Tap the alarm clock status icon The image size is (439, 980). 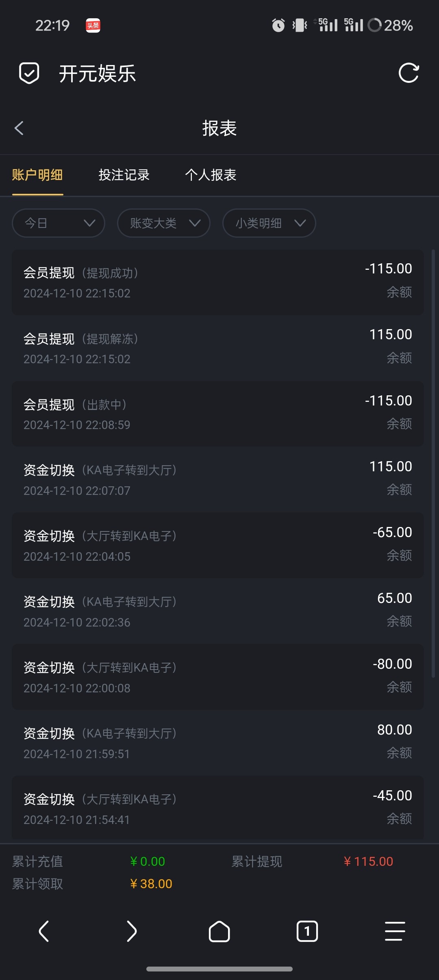pos(278,25)
